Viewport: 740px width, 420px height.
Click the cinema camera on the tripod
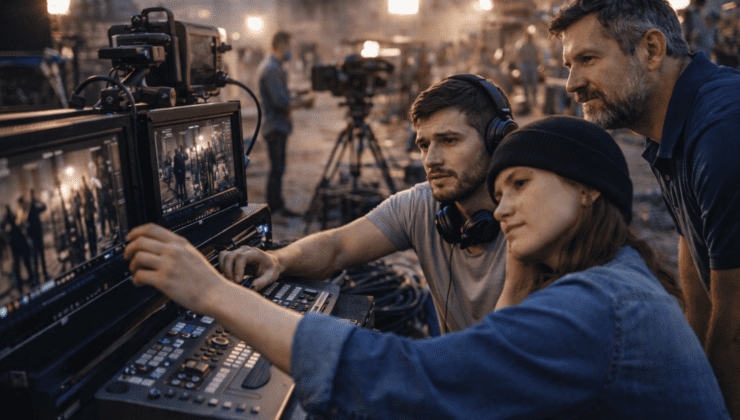point(352,77)
